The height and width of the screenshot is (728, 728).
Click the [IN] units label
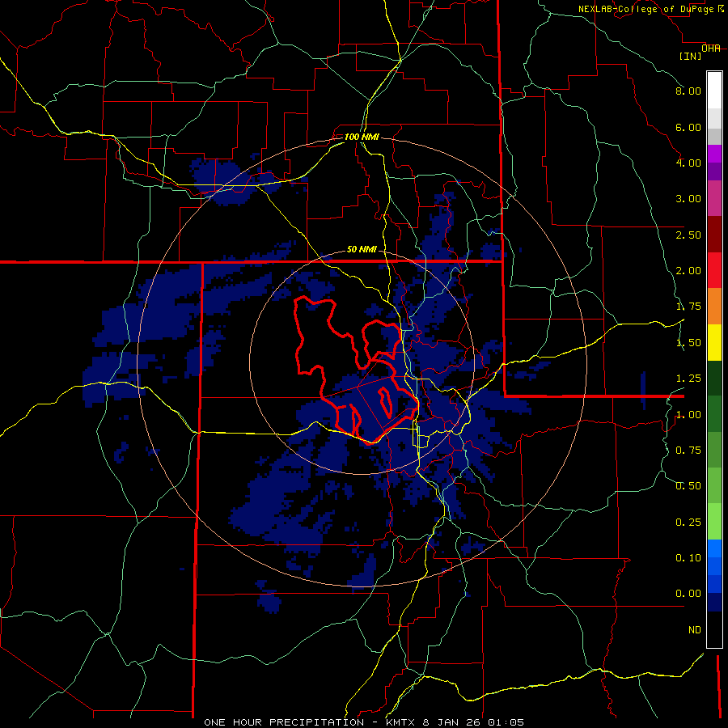tap(691, 56)
